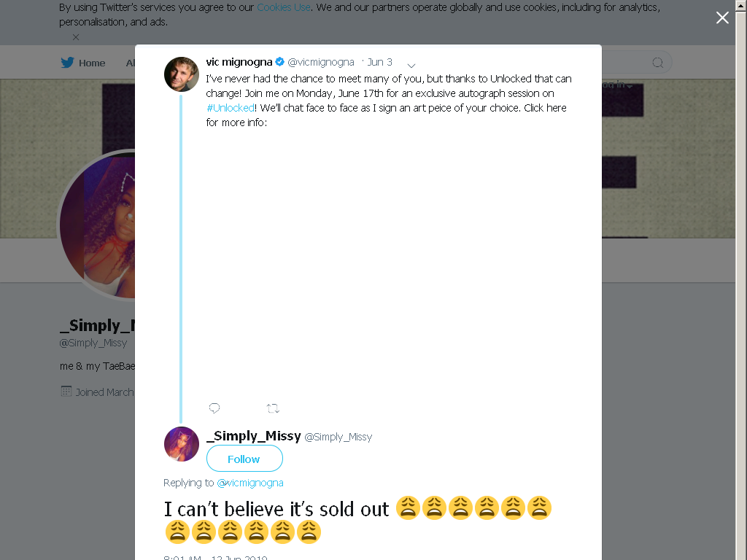Expand the tweet options chevron

point(411,65)
